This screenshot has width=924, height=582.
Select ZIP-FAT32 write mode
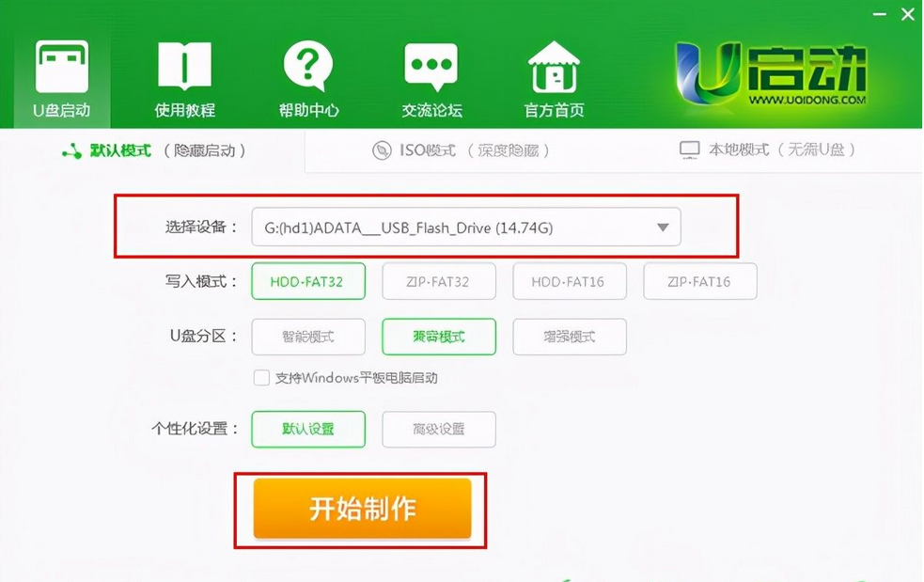(x=439, y=281)
